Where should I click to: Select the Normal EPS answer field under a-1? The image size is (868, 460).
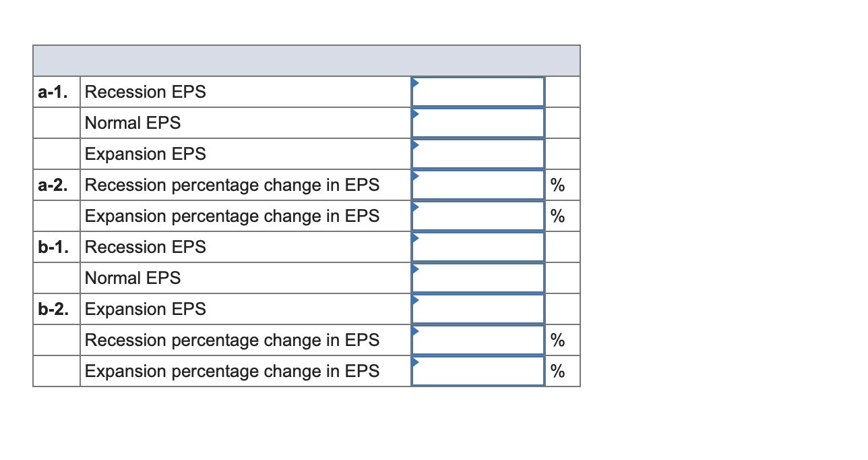(478, 123)
